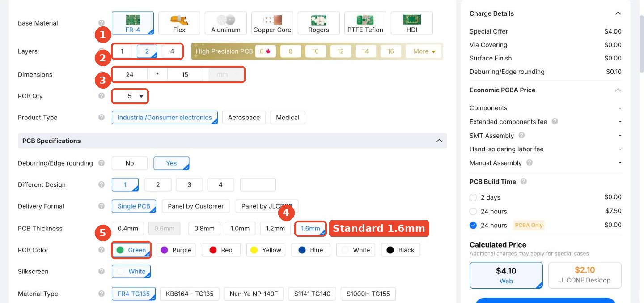Pick the Blue PCB color

point(310,250)
